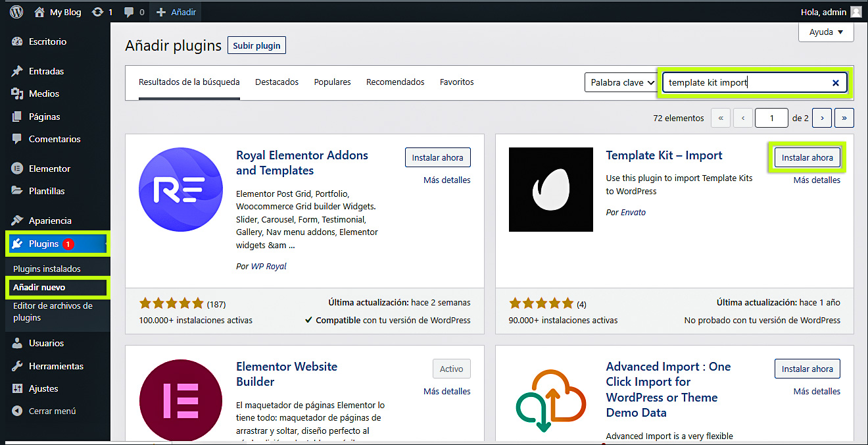Image resolution: width=868 pixels, height=445 pixels.
Task: Open Apariencia in the sidebar
Action: (x=50, y=221)
